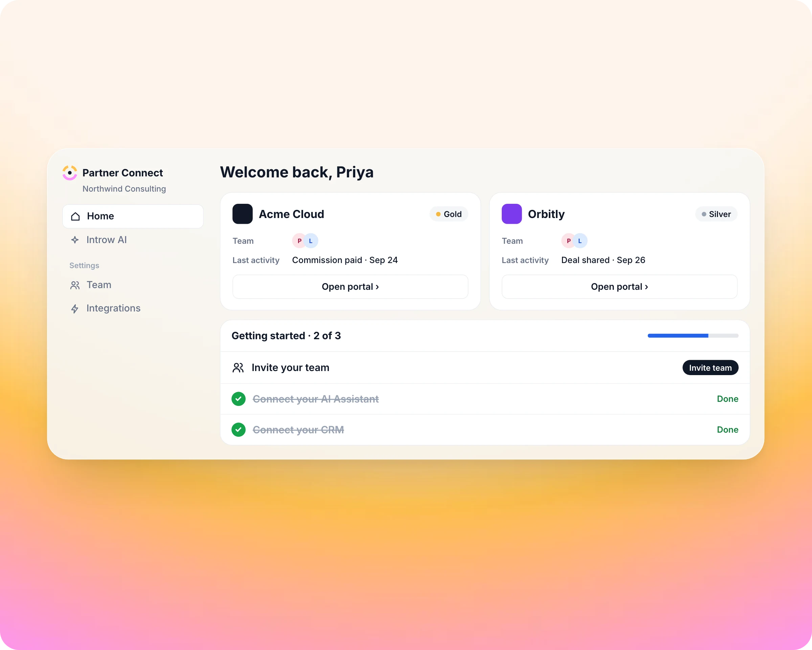Open portal for Acme Cloud
The image size is (812, 650).
[x=350, y=287]
